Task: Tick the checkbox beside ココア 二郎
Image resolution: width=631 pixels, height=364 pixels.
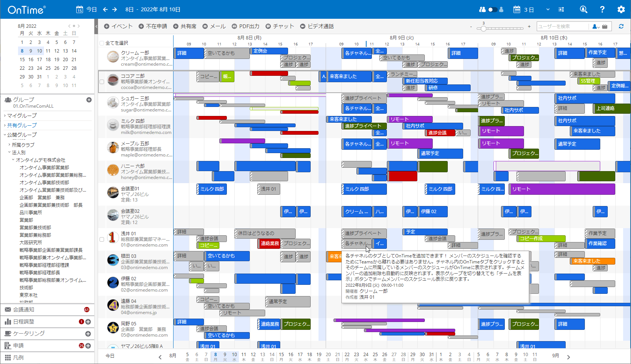Action: pyautogui.click(x=102, y=81)
